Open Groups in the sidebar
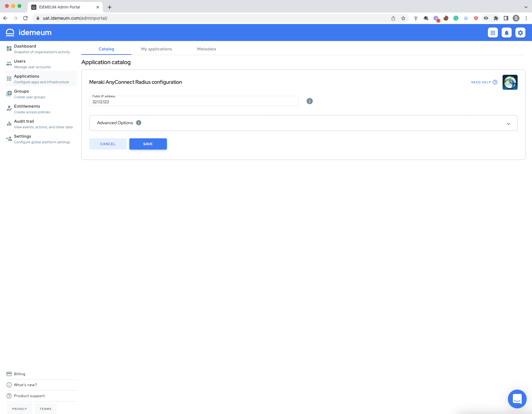The image size is (532, 414). (x=41, y=94)
